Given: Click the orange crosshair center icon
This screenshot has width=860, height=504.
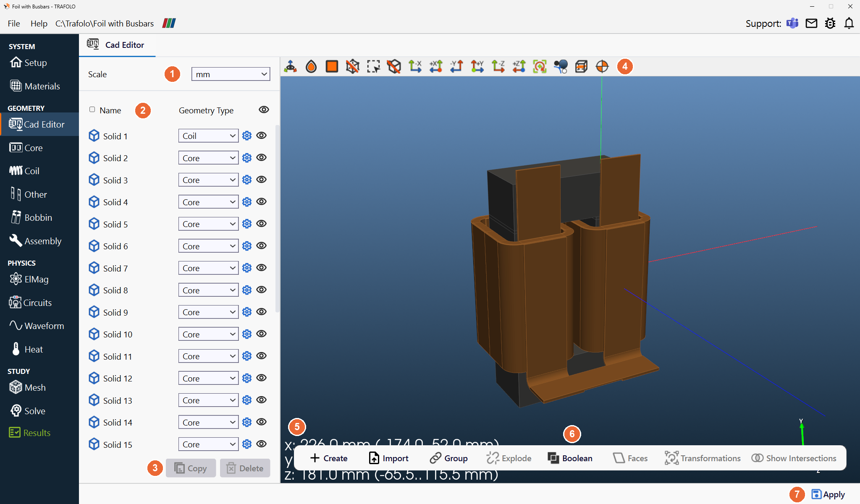Looking at the screenshot, I should point(602,66).
